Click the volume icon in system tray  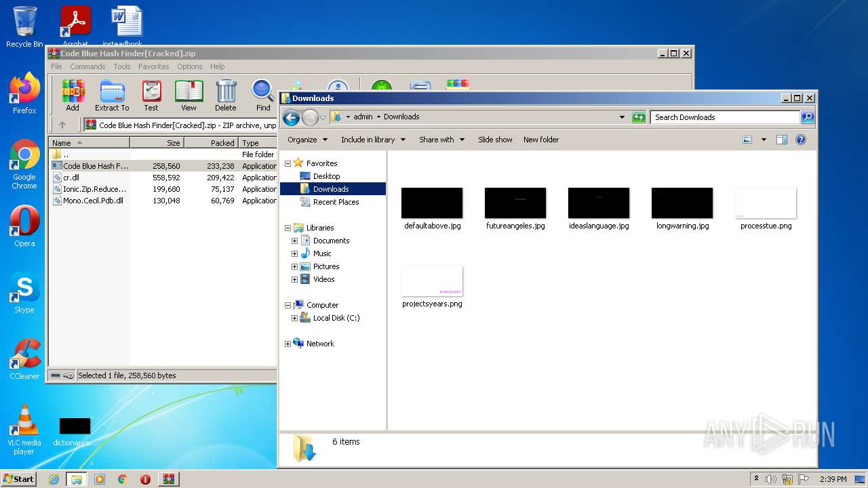pos(772,479)
